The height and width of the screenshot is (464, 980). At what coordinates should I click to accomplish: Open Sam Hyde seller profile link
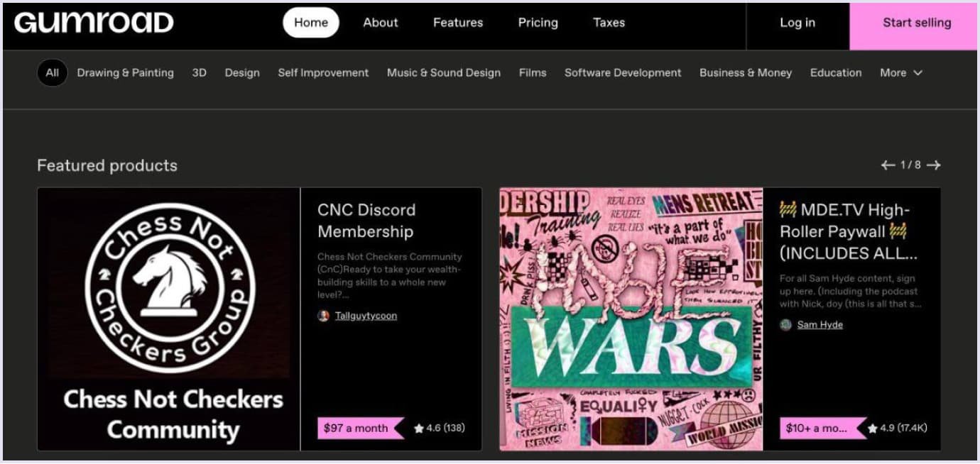pyautogui.click(x=820, y=325)
